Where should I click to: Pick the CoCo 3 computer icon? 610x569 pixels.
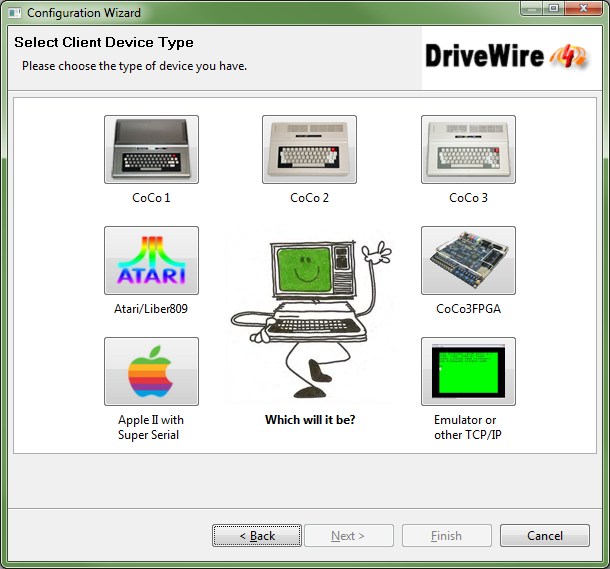coord(468,149)
